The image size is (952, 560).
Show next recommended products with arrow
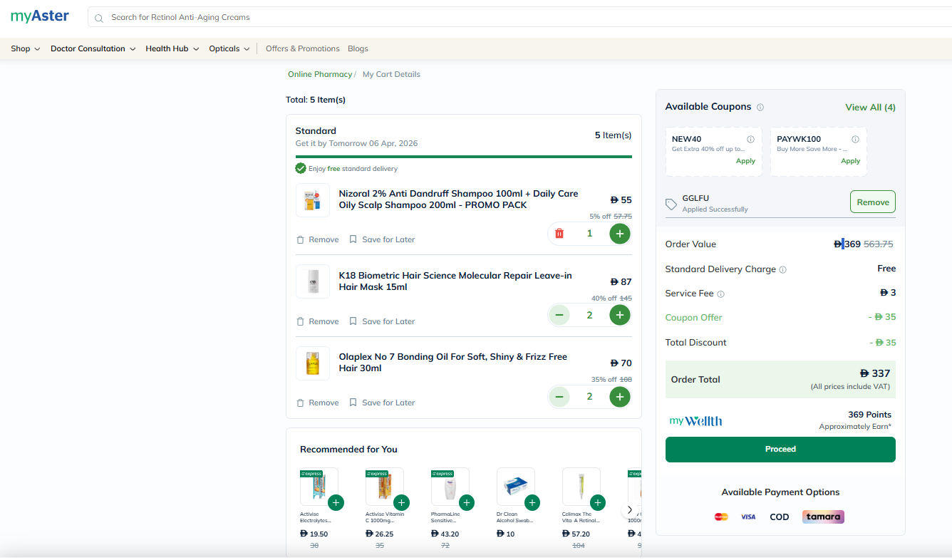click(x=629, y=509)
